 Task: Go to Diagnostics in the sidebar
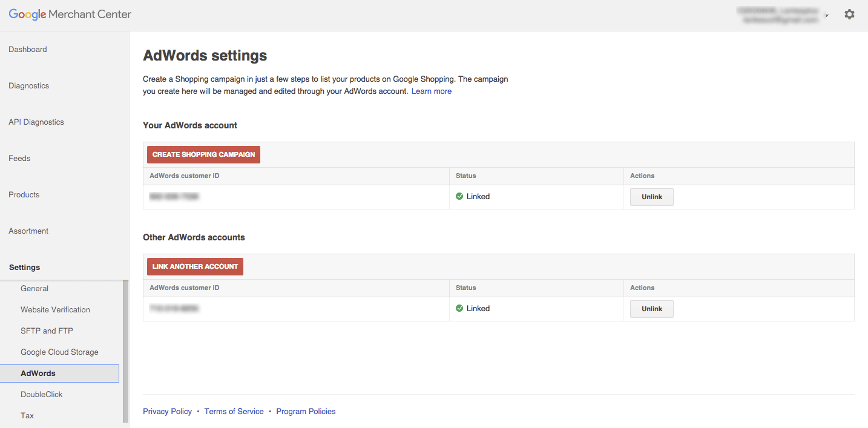point(29,86)
